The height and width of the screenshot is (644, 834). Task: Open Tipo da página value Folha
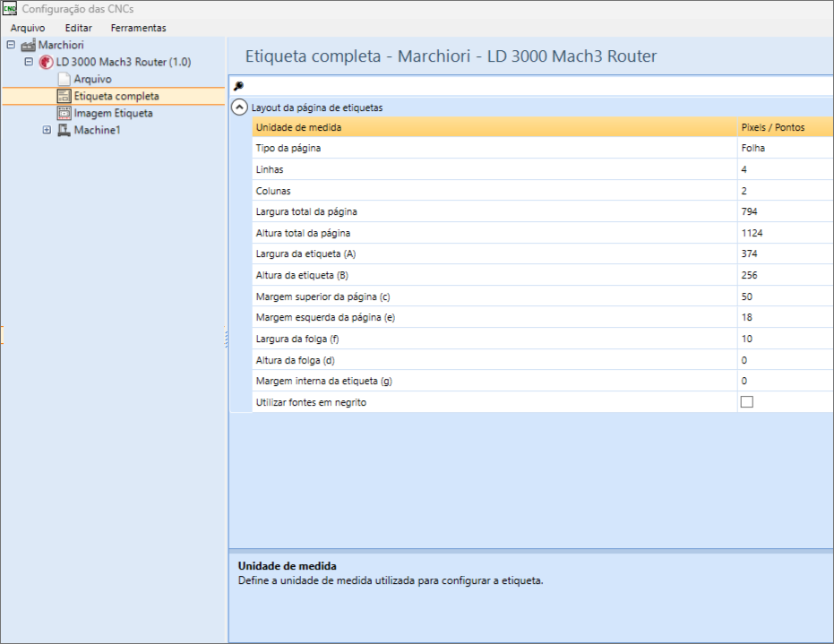pyautogui.click(x=785, y=149)
